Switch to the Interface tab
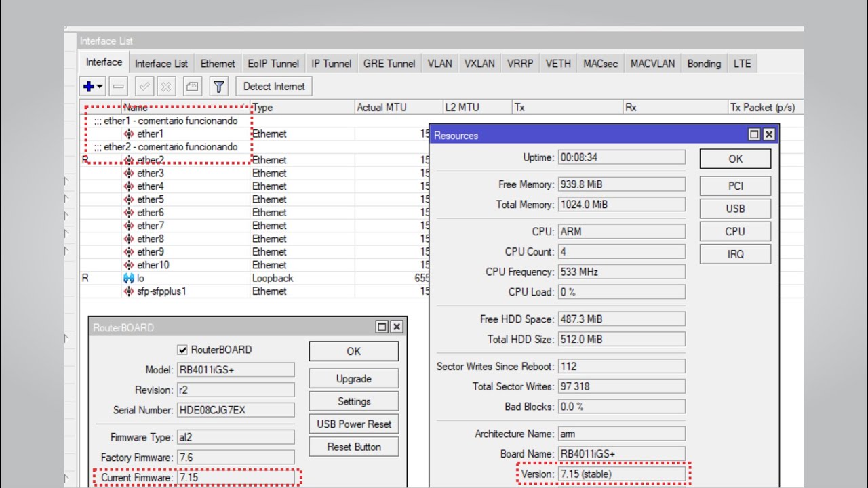The image size is (868, 488). coord(104,62)
